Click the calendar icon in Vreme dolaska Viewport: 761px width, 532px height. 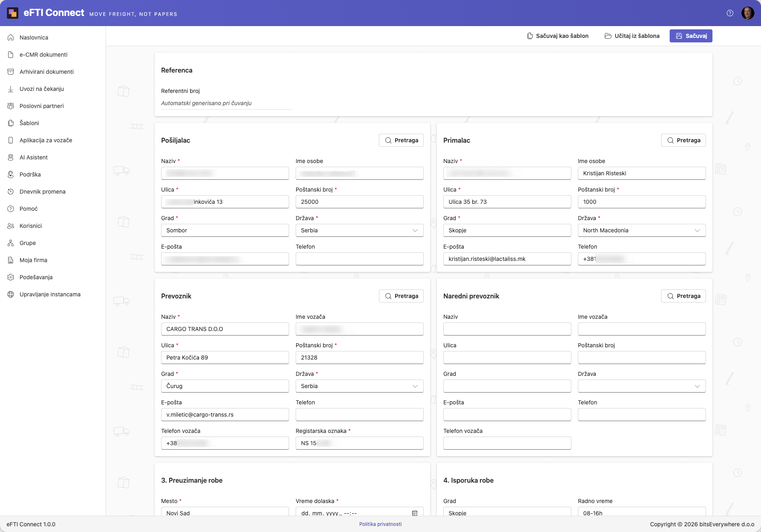click(x=415, y=513)
